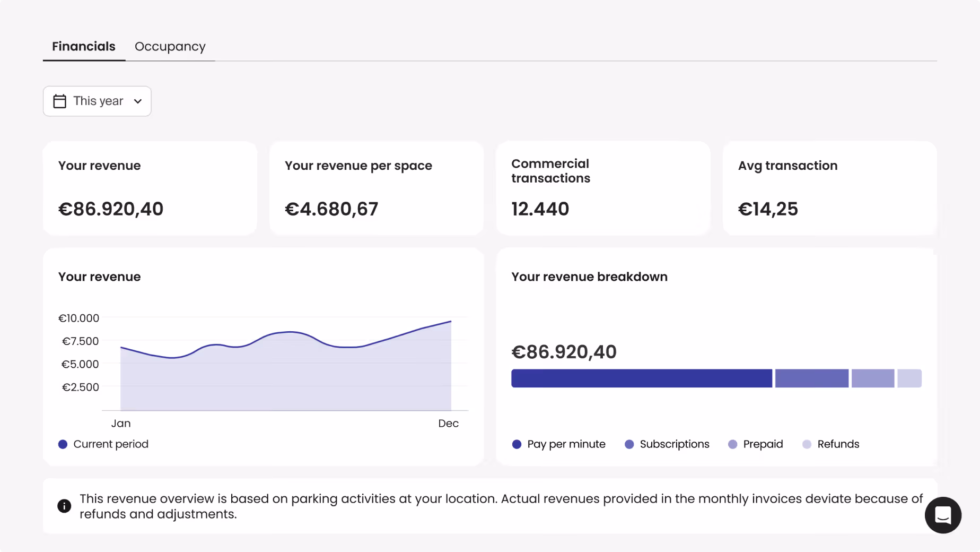
Task: Click the Prepaid segment of breakdown bar
Action: pos(873,378)
